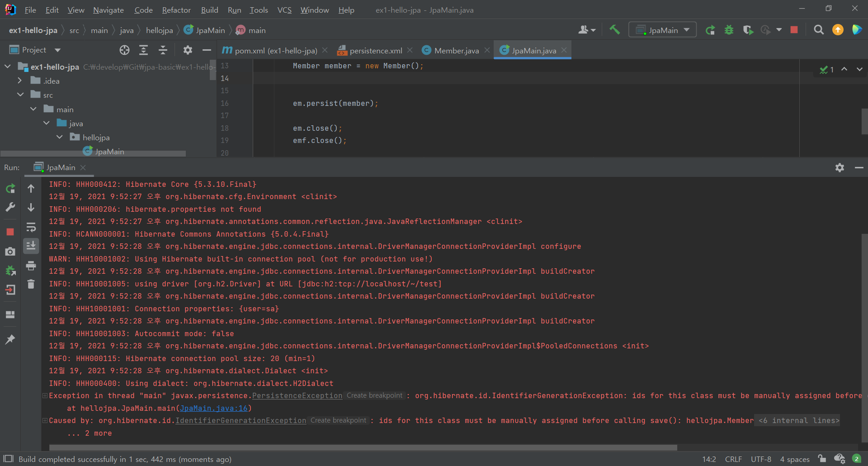Open Run panel settings gear
The image size is (868, 466).
tap(840, 167)
